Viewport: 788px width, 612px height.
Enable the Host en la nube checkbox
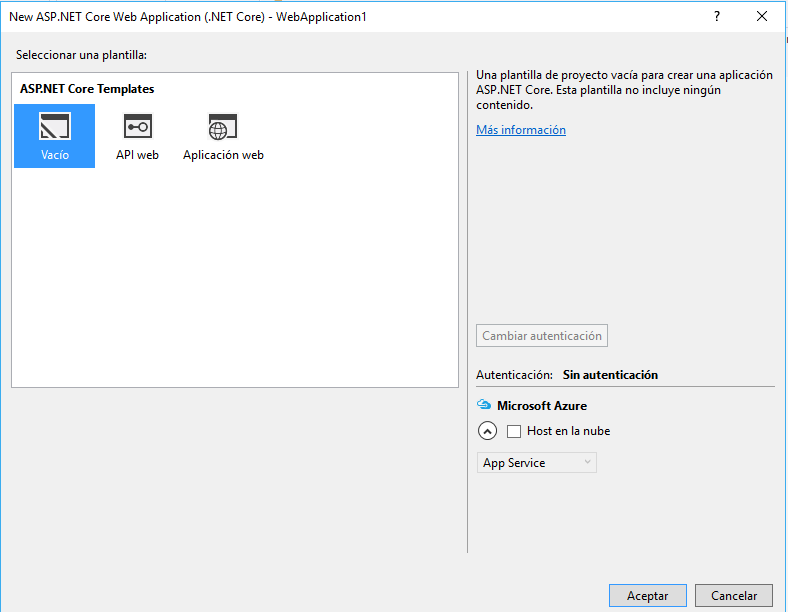[x=514, y=432]
